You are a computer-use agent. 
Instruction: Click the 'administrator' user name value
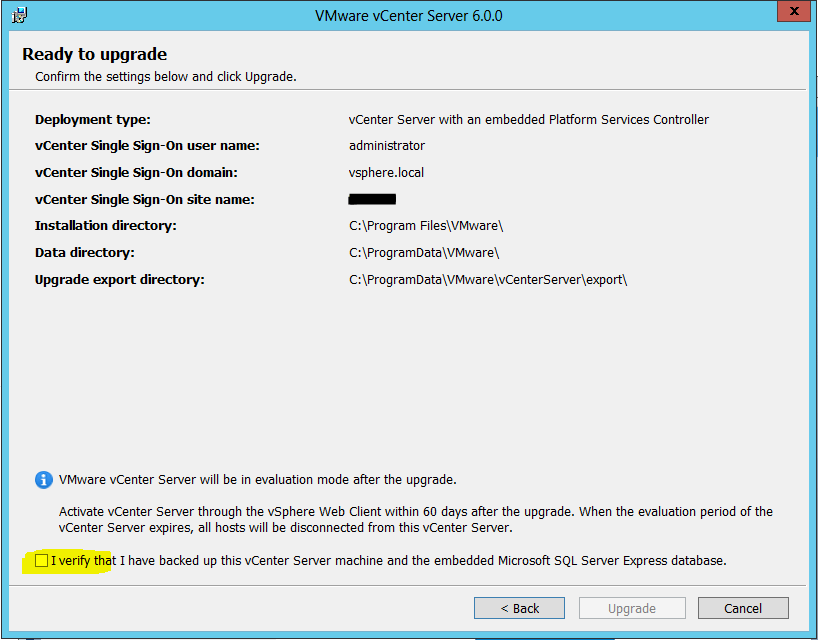tap(387, 146)
